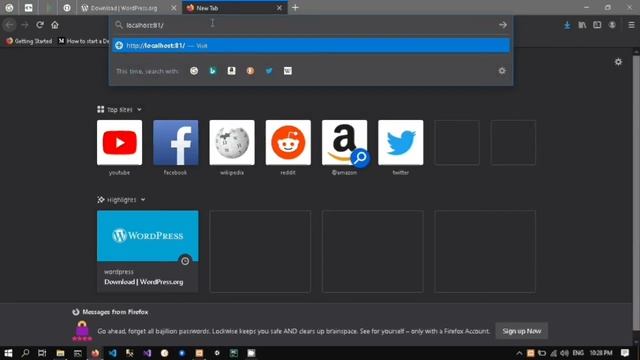
Task: Open the WordPress highlight card
Action: 148,251
